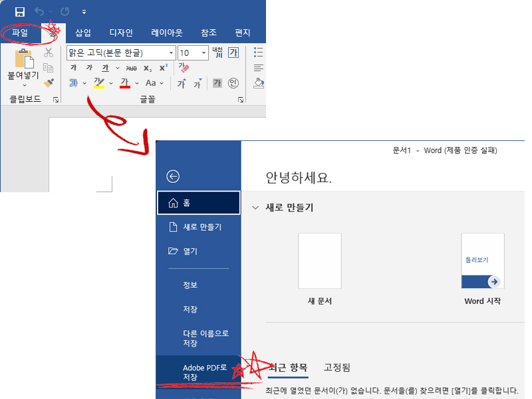532x399 pixels.
Task: Toggle subscript x₂
Action: coord(148,68)
